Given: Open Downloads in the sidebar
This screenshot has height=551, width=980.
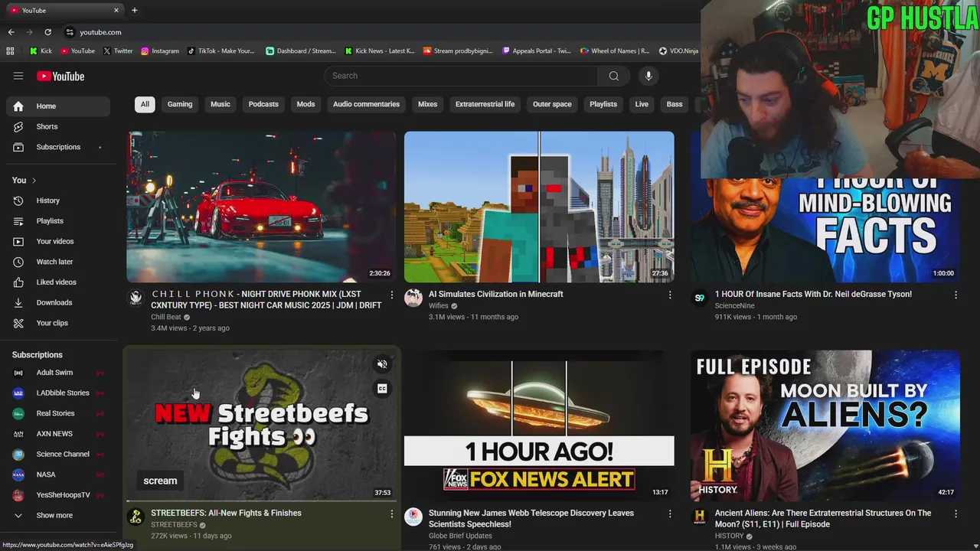Looking at the screenshot, I should coord(58,302).
